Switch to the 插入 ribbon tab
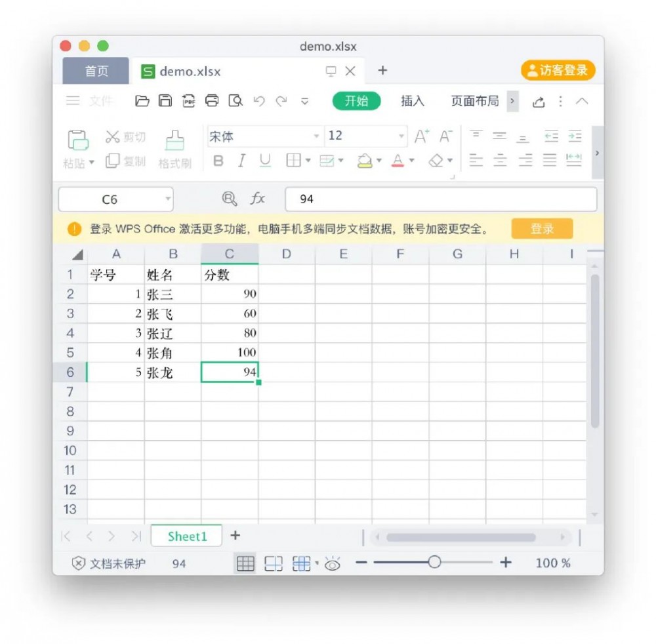This screenshot has height=644, width=656. pyautogui.click(x=411, y=102)
